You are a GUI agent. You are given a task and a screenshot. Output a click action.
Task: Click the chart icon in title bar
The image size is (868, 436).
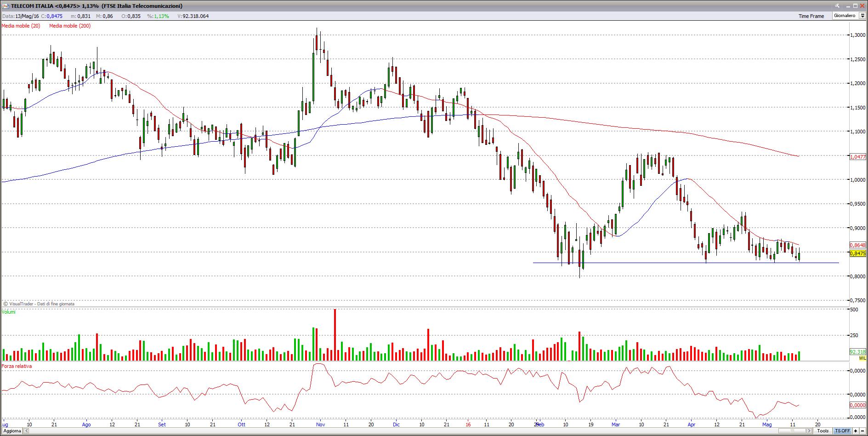point(6,6)
